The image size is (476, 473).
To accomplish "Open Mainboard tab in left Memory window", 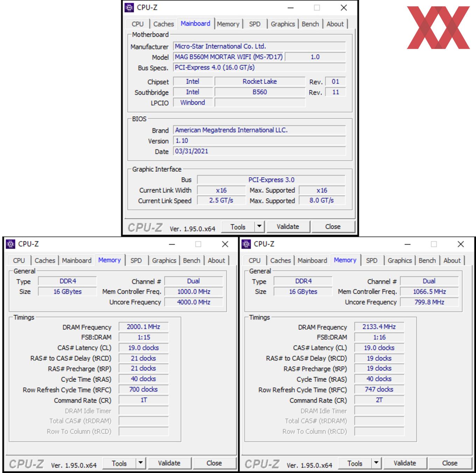I will click(x=77, y=260).
